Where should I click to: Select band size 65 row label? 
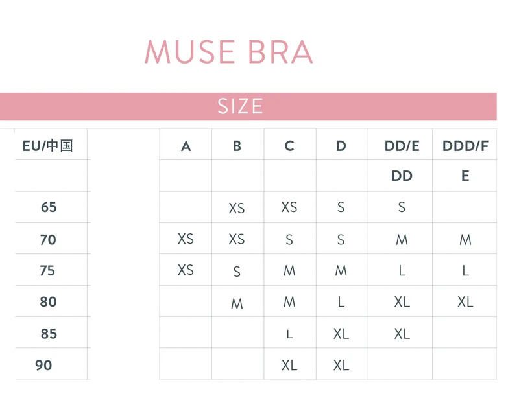49,207
